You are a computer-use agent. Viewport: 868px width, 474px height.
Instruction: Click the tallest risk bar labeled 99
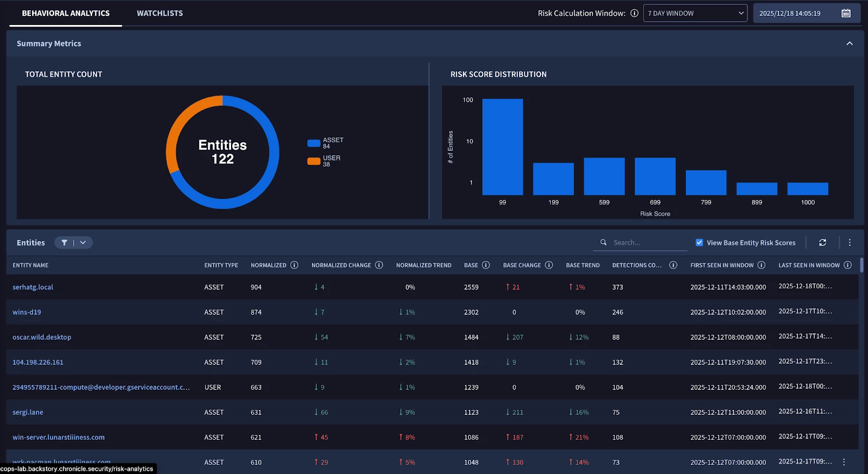point(502,147)
